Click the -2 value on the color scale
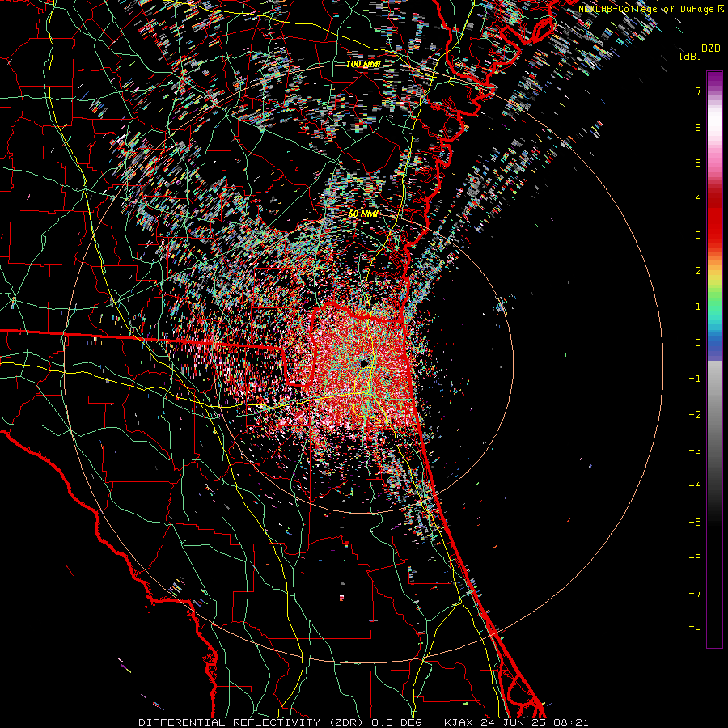Viewport: 728px width, 728px height. [695, 415]
